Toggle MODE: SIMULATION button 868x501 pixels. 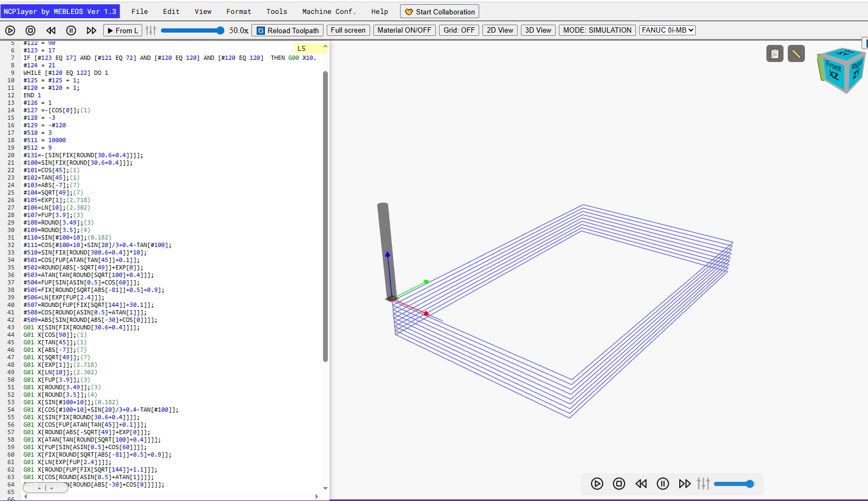click(597, 30)
